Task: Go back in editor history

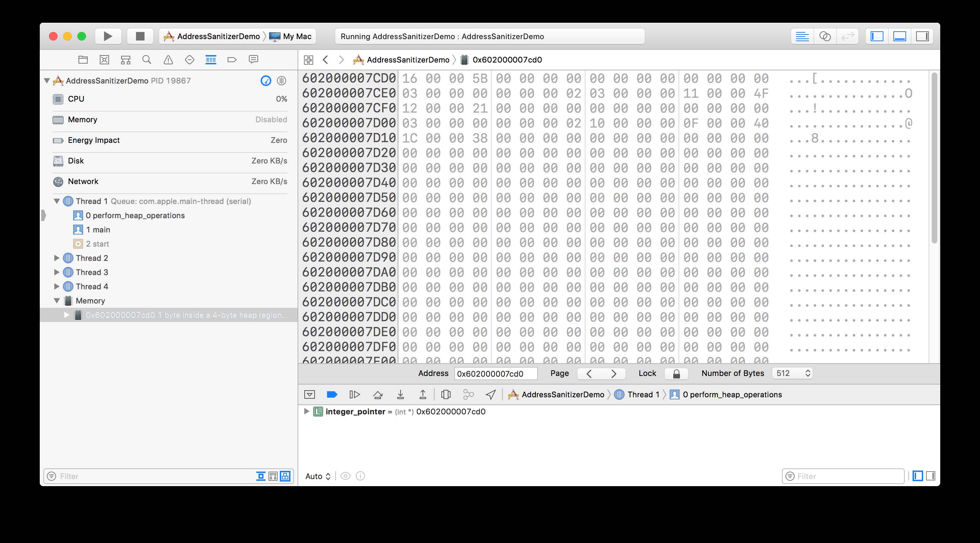Action: 325,60
